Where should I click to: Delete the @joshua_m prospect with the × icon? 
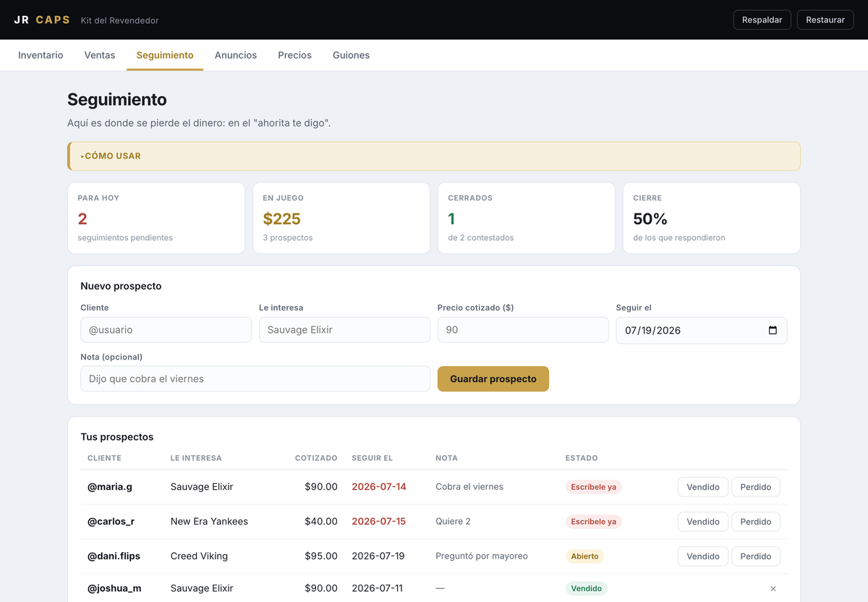click(x=773, y=589)
